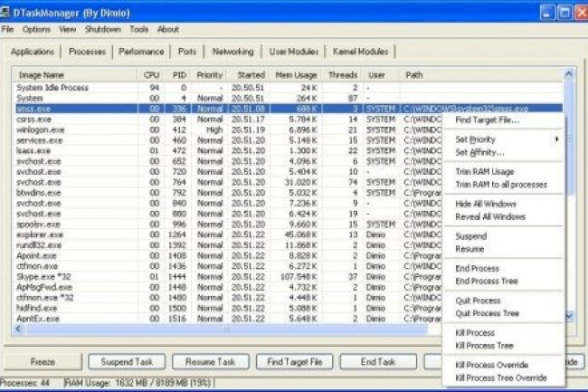This screenshot has width=588, height=392.
Task: Switch to the Applications tab
Action: pos(33,52)
